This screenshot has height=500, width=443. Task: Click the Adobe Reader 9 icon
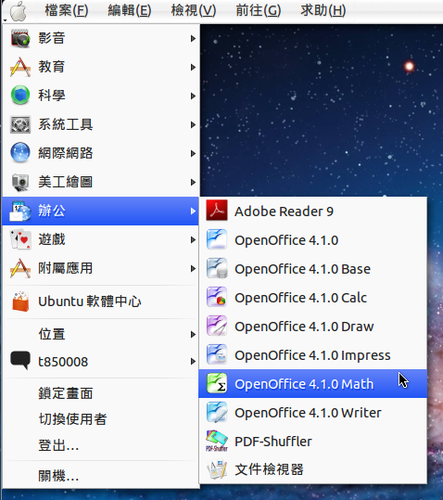coord(217,210)
